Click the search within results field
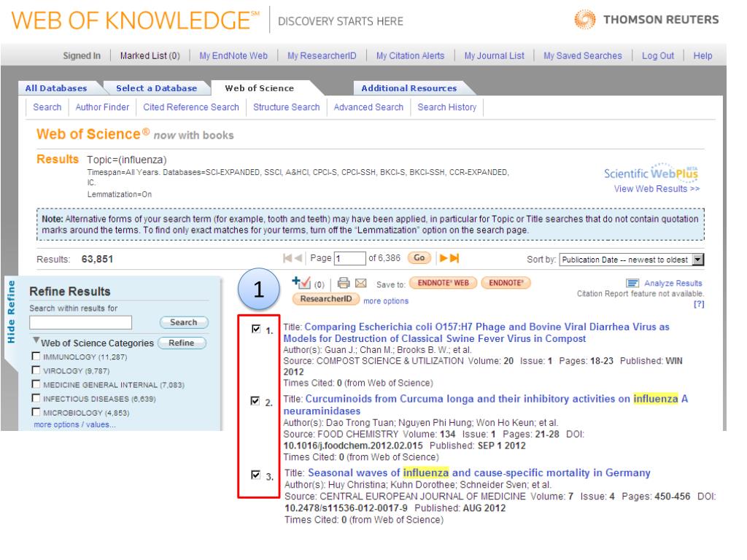 pos(80,322)
